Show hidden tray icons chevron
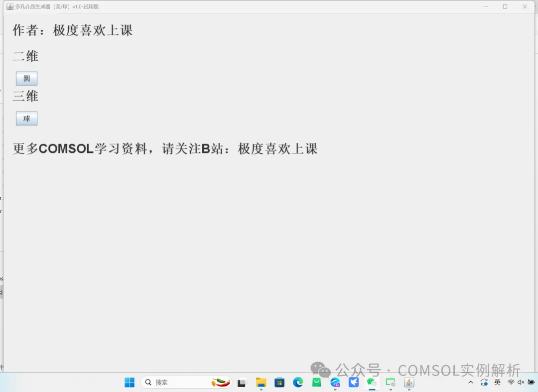Image resolution: width=538 pixels, height=392 pixels. 471,383
